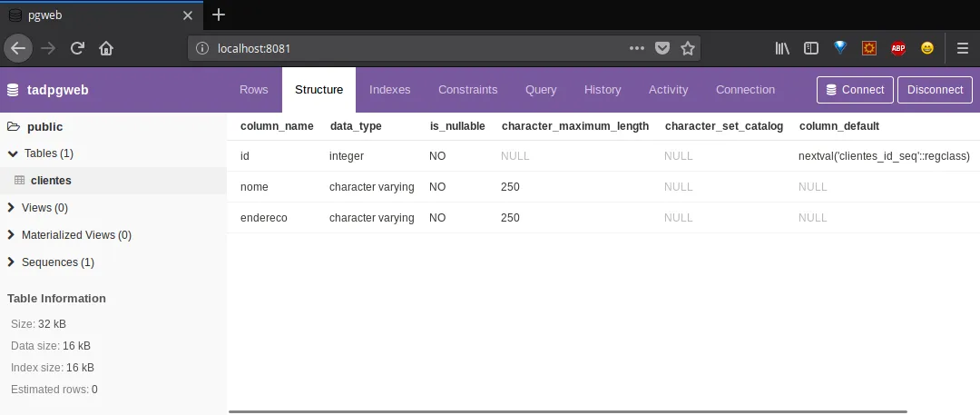This screenshot has width=980, height=415.
Task: Switch to the Connection tab
Action: (746, 90)
